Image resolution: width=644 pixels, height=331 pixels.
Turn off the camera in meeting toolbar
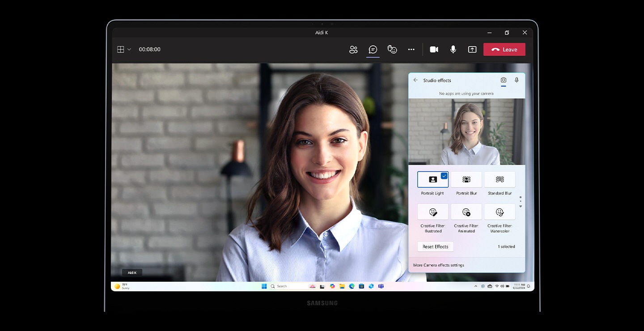pyautogui.click(x=434, y=50)
